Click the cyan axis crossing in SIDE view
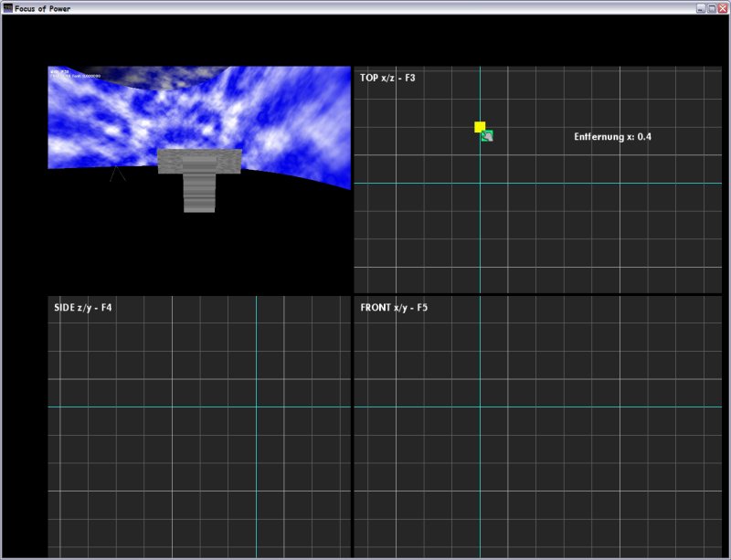This screenshot has width=731, height=560. [x=256, y=407]
